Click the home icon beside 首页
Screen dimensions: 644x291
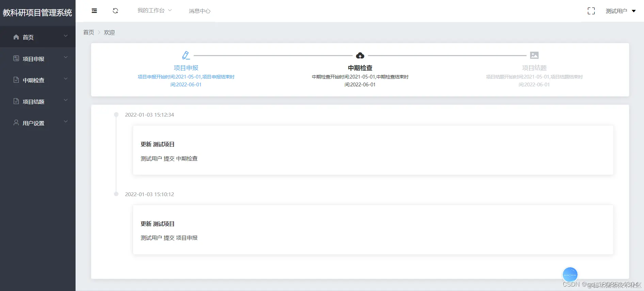coord(16,37)
